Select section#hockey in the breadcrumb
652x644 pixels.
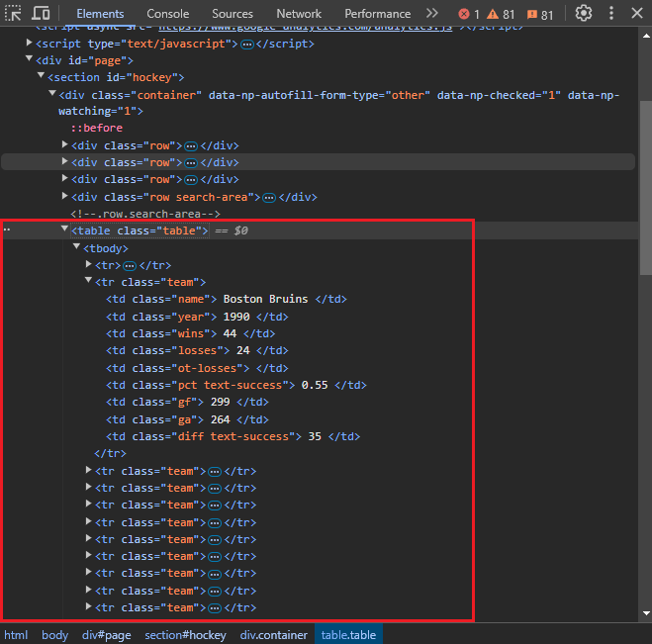click(185, 635)
